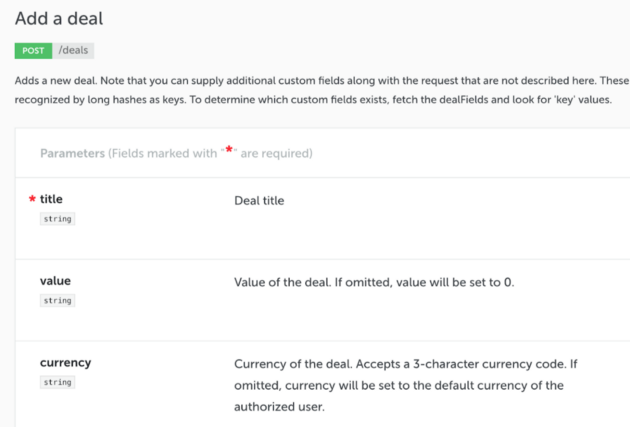Click the green POST method badge

(x=33, y=51)
